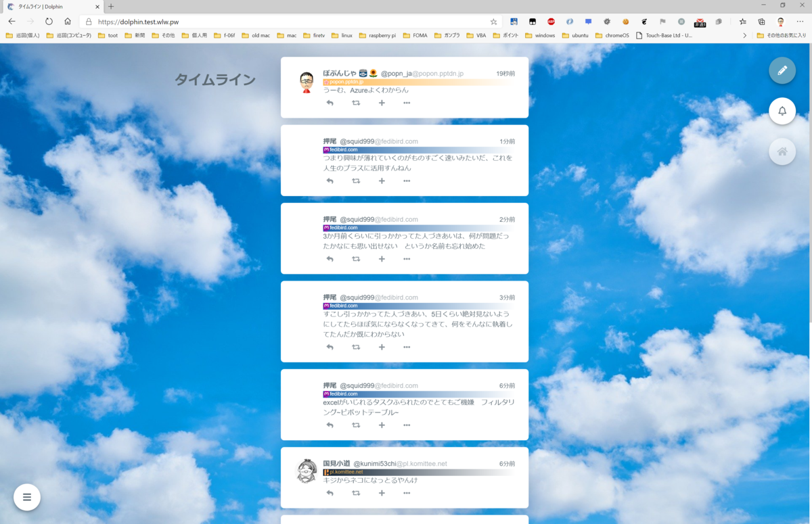Go to browser home page
Image resolution: width=812 pixels, height=524 pixels.
[68, 22]
